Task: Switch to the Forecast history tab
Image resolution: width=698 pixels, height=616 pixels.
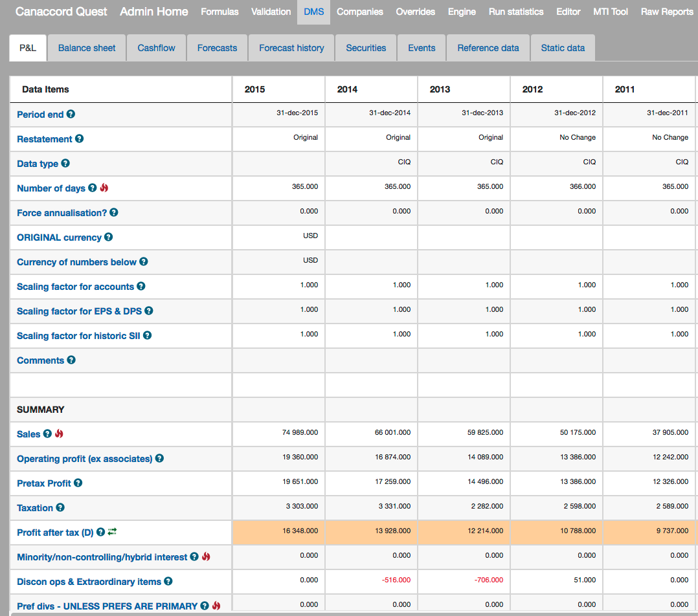Action: [291, 48]
